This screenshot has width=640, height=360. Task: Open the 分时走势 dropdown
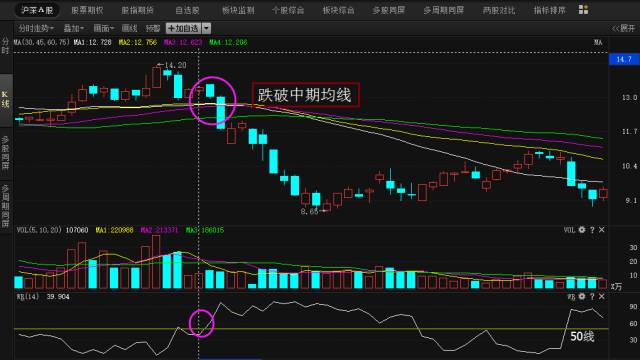[x=36, y=28]
